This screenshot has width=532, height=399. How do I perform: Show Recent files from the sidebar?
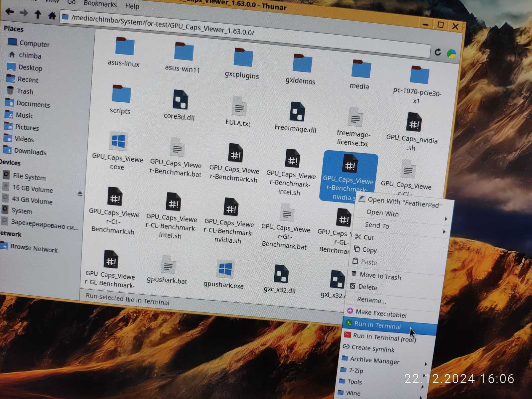click(22, 79)
